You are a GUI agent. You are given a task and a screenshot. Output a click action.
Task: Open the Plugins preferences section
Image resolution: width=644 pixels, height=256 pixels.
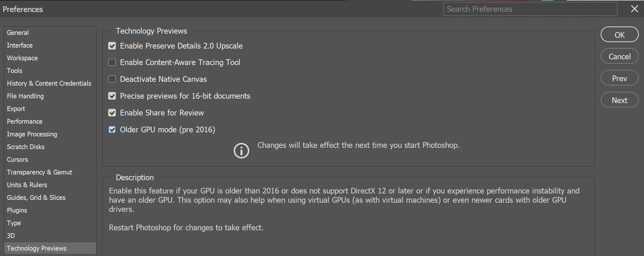tap(50, 210)
